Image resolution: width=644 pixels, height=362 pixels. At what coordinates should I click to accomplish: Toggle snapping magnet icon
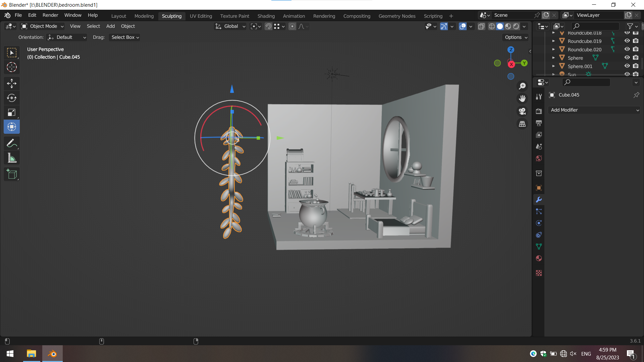268,26
